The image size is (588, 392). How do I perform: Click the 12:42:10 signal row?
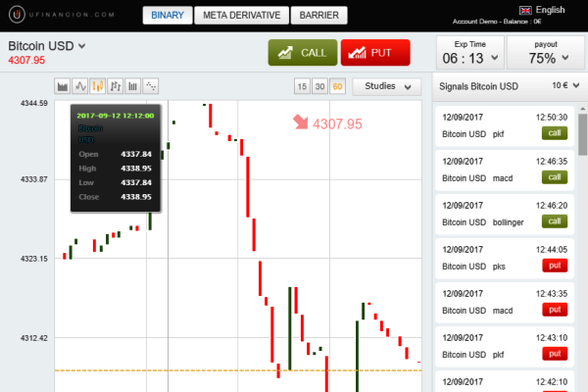click(505, 382)
